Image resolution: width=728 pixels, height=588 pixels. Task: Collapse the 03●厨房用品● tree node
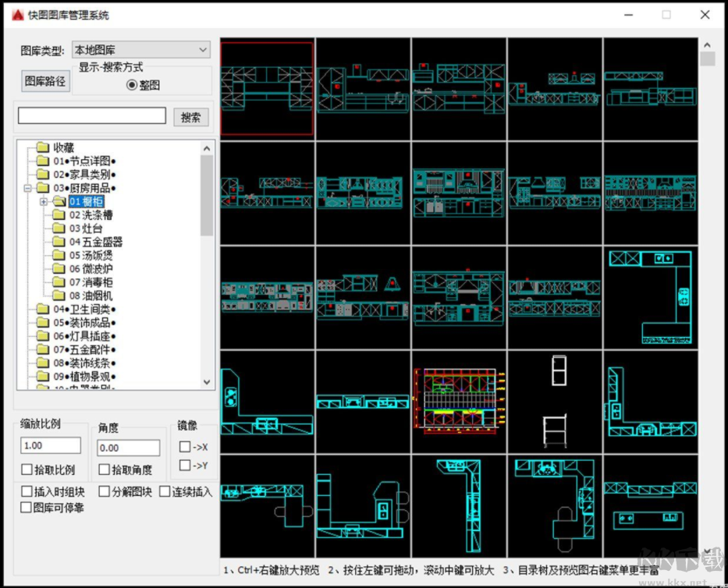[27, 188]
